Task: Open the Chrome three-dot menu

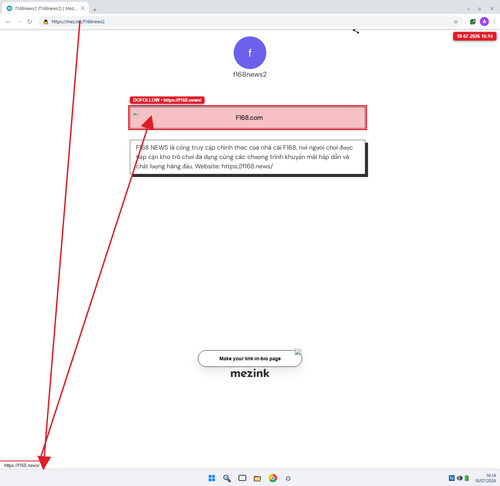Action: click(494, 22)
